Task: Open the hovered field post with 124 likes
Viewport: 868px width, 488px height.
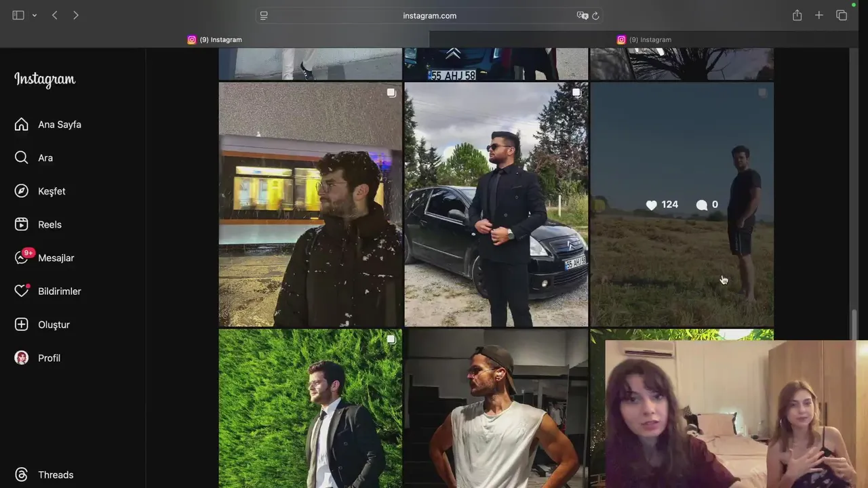Action: coord(682,205)
